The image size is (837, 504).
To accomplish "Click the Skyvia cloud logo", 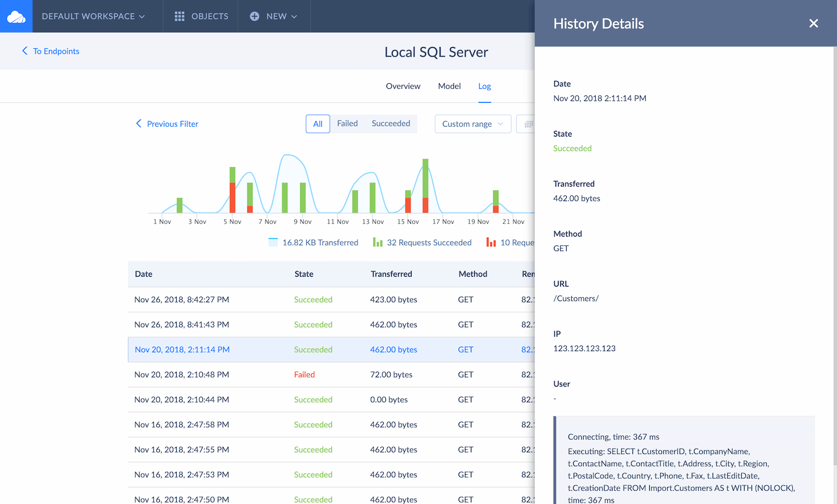I will [x=16, y=16].
